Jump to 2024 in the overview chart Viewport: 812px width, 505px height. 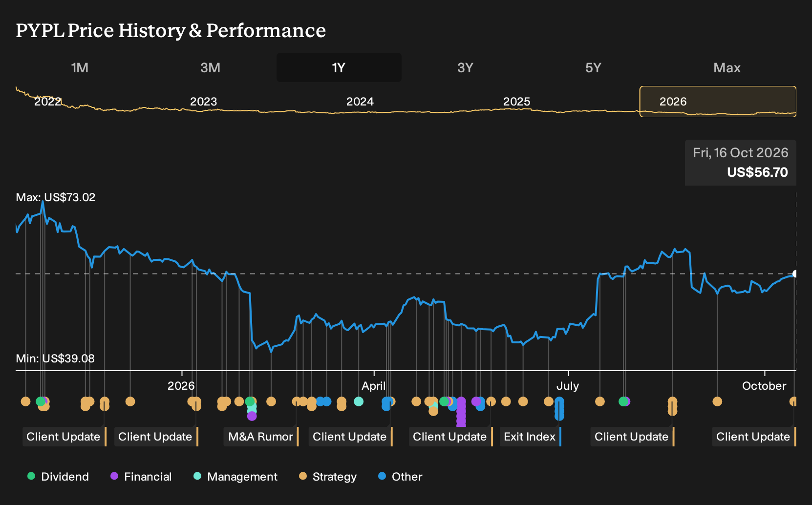(x=360, y=102)
